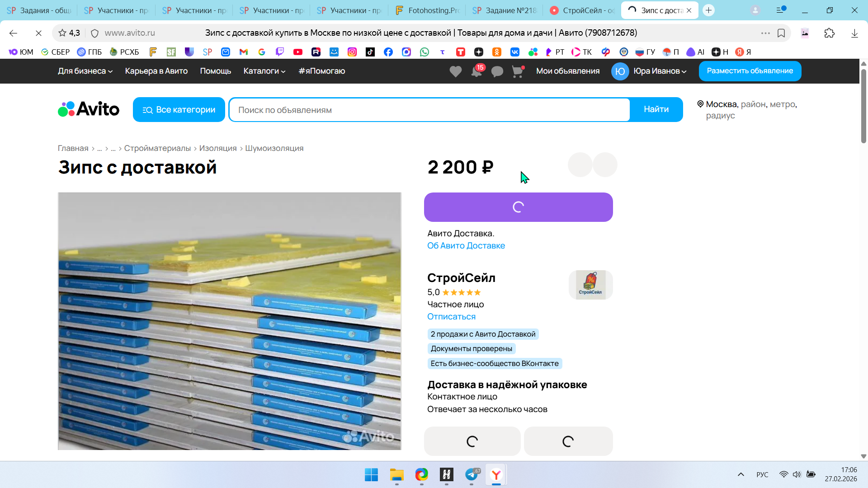Viewport: 868px width, 488px height.
Task: Click Разместить объявление button
Action: point(750,71)
